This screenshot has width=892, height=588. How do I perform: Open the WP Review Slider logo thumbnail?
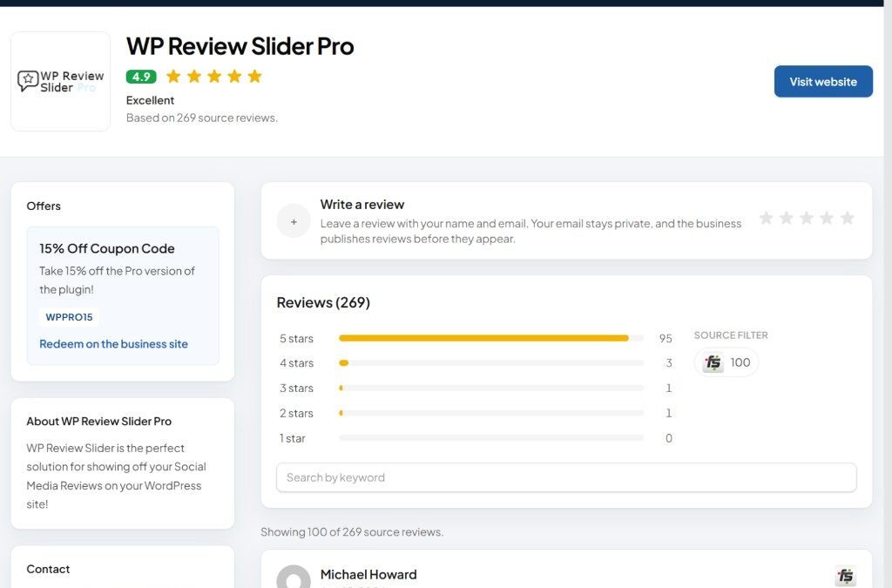coord(60,81)
